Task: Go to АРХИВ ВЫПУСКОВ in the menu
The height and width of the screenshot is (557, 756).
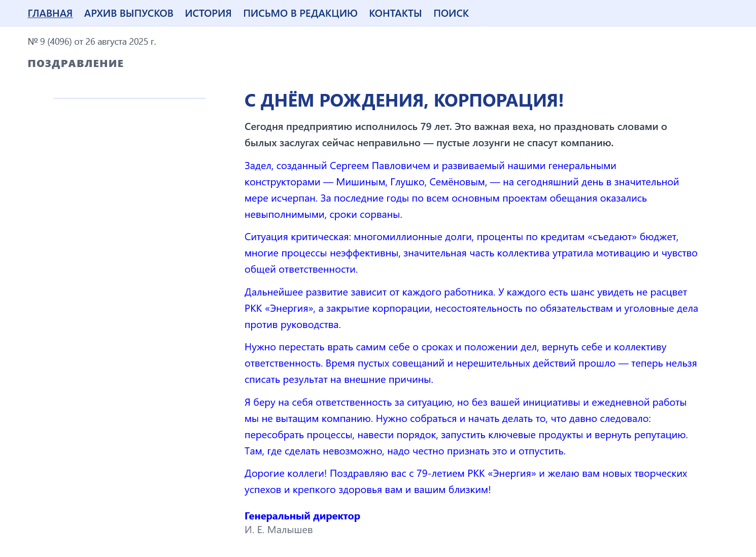Action: [x=129, y=13]
